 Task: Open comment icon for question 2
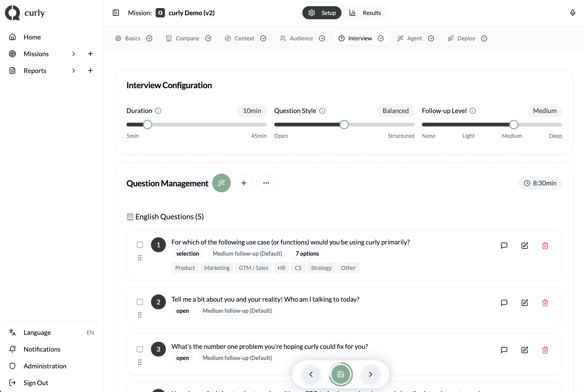tap(504, 303)
